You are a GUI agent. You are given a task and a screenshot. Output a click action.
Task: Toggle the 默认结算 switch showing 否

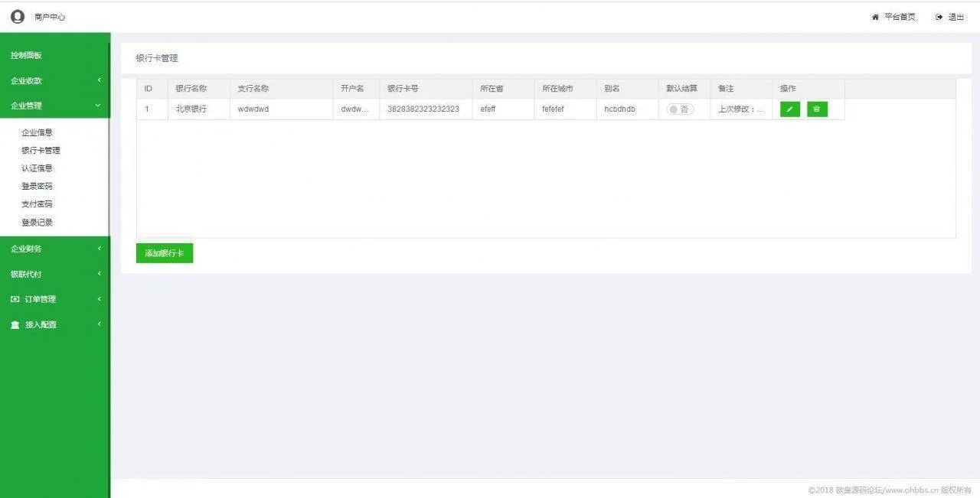pos(679,109)
